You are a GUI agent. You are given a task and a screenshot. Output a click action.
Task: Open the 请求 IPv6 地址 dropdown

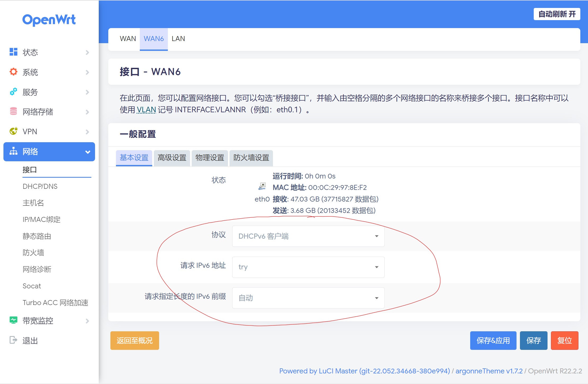point(308,267)
